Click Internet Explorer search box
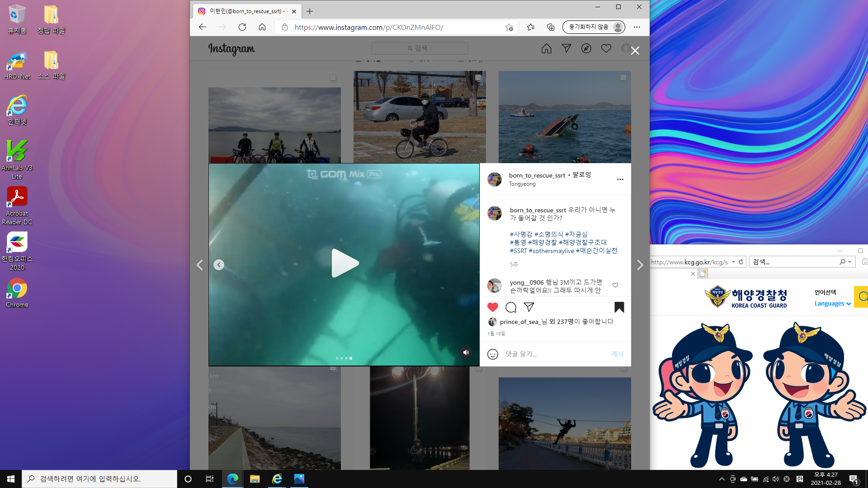This screenshot has width=868, height=488. [x=795, y=262]
